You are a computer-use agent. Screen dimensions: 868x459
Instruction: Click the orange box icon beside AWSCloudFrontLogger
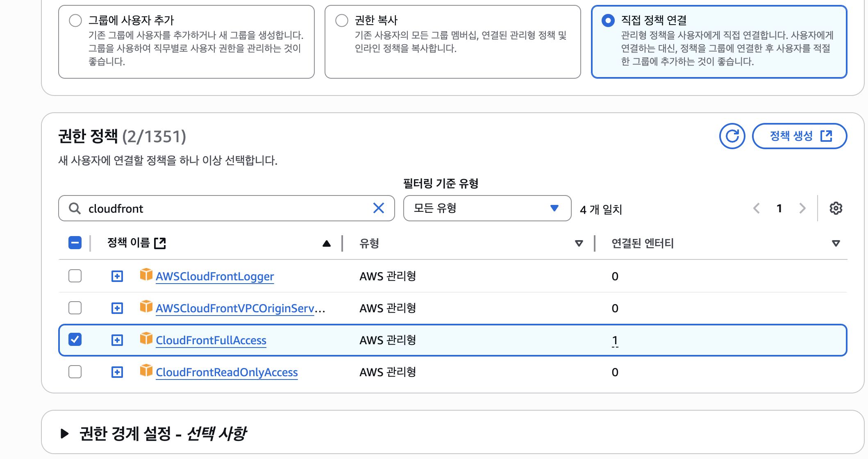click(x=146, y=275)
